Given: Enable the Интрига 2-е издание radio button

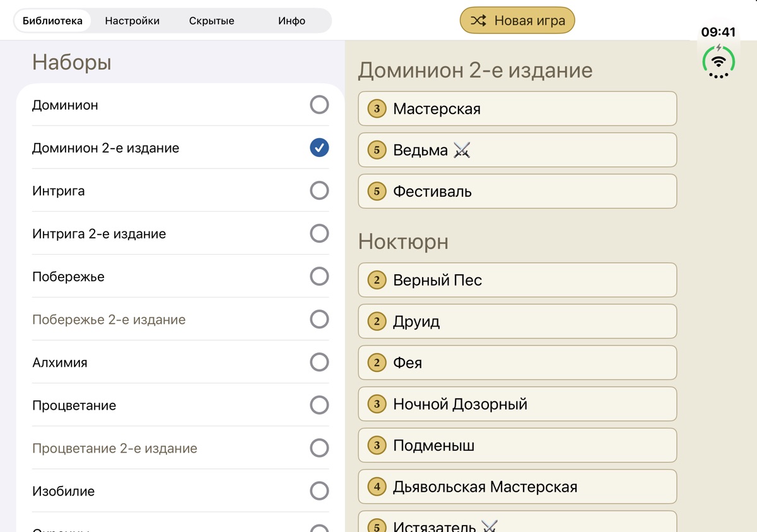Looking at the screenshot, I should [x=319, y=233].
